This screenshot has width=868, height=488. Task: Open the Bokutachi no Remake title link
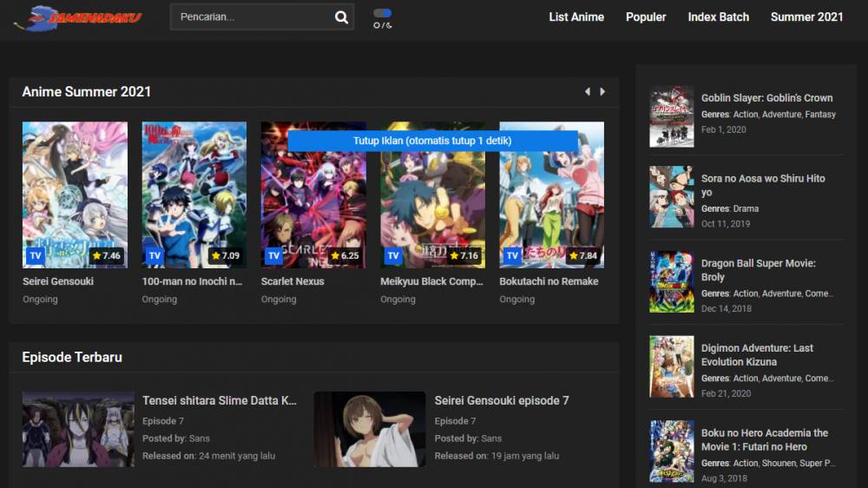tap(549, 281)
